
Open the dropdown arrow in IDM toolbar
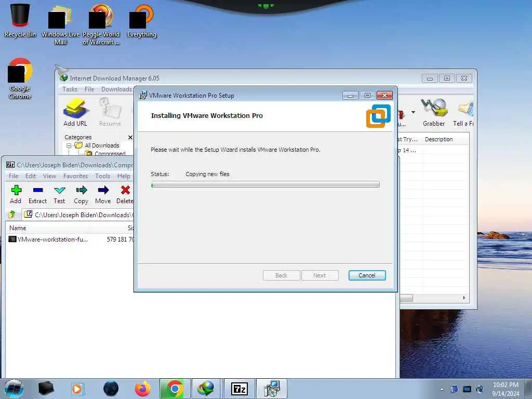click(413, 112)
